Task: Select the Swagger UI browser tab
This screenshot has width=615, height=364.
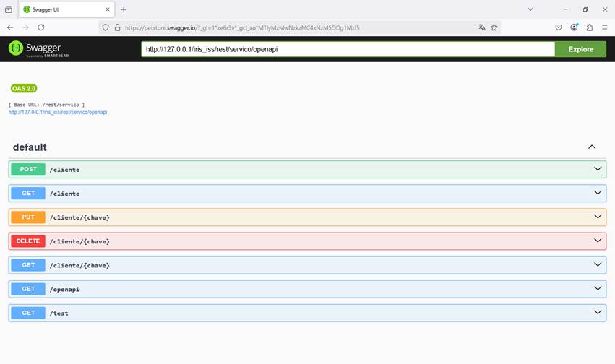Action: coord(65,9)
